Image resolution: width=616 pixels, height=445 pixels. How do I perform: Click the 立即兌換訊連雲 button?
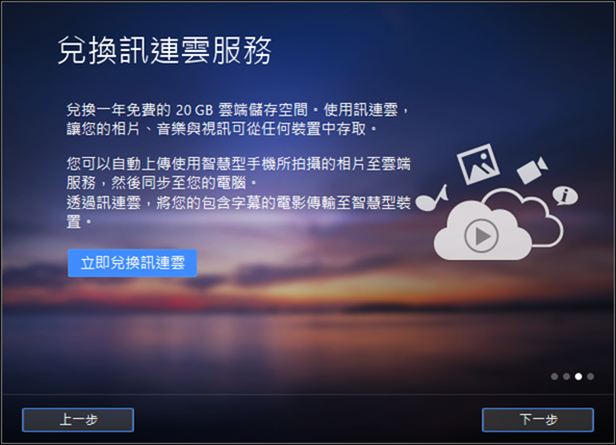[132, 263]
